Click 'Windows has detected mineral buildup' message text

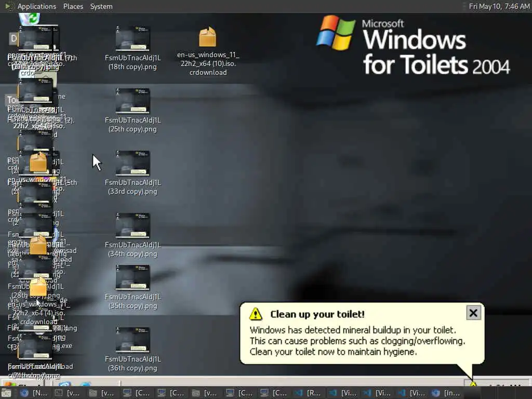point(353,330)
